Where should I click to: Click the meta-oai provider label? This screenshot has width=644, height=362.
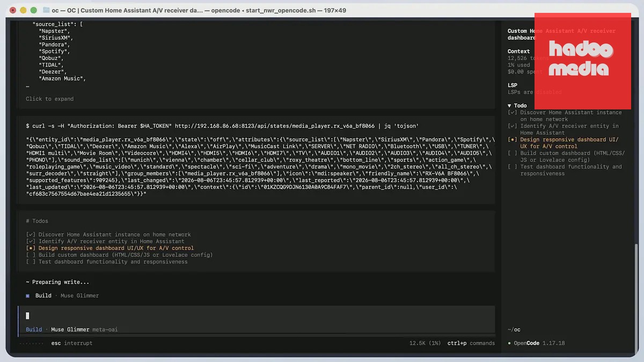click(x=105, y=329)
